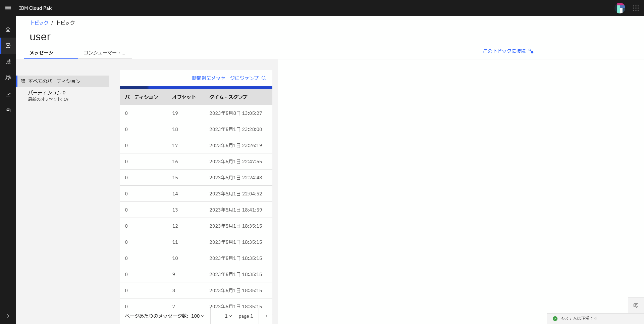Viewport: 644px width, 324px height.
Task: Open the user avatar profile menu
Action: pos(620,8)
